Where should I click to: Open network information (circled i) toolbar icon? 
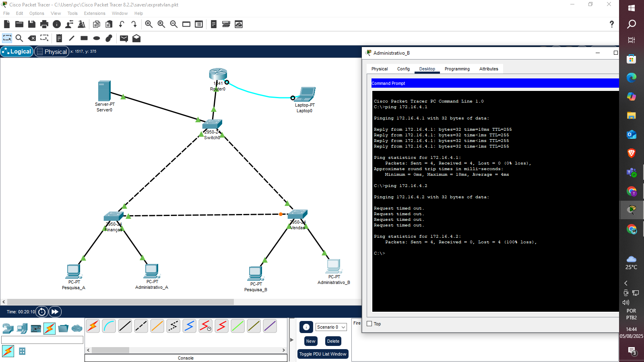click(x=57, y=24)
